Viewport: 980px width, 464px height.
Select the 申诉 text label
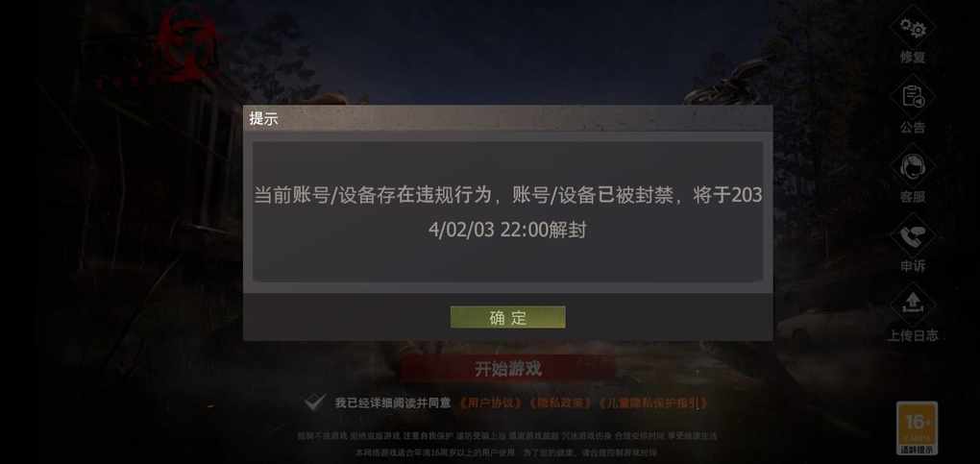[x=913, y=266]
